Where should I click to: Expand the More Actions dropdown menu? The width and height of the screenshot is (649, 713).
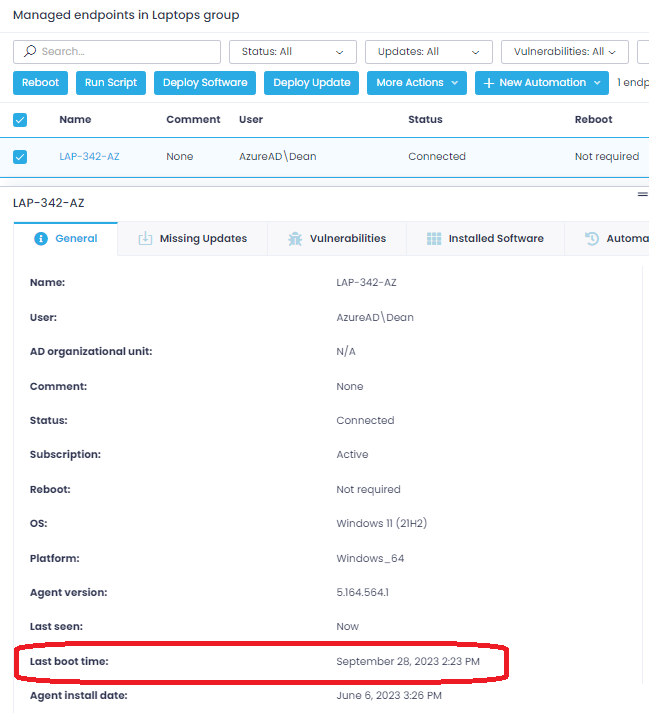(416, 83)
